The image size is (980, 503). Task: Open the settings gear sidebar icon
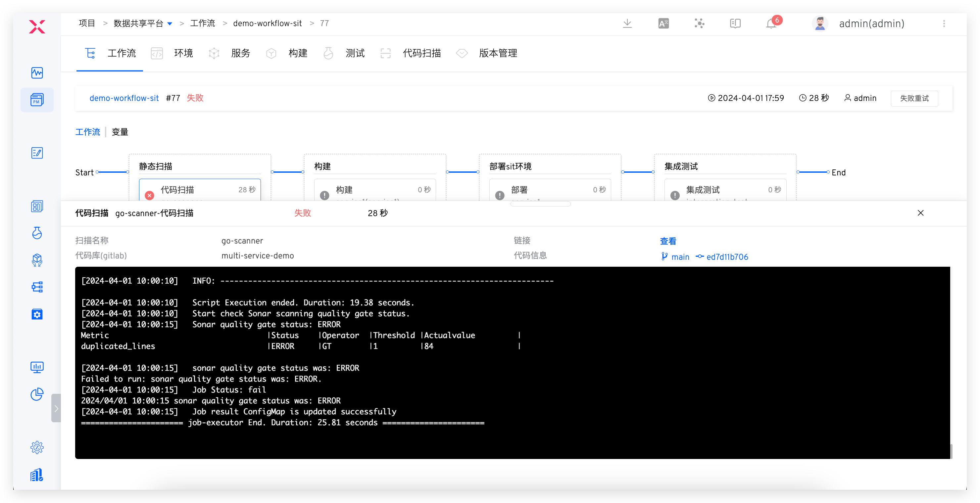point(37,447)
